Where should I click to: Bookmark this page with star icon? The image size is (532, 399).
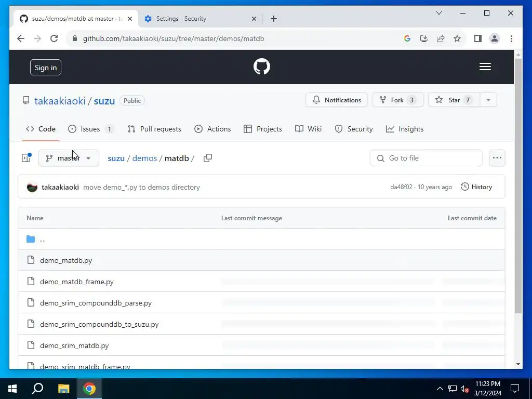point(457,38)
